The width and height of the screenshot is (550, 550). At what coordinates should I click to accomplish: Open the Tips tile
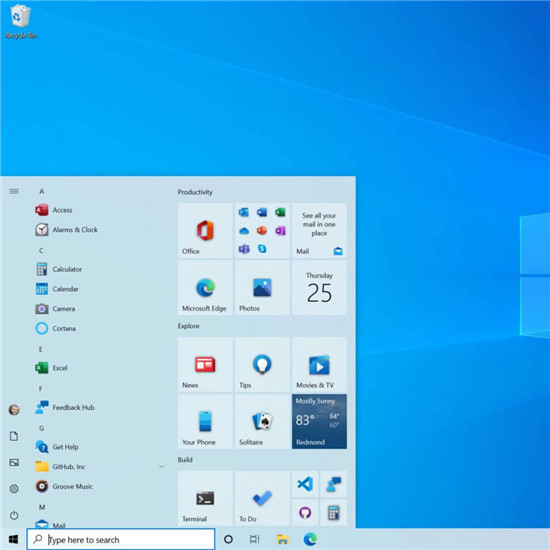[x=262, y=364]
